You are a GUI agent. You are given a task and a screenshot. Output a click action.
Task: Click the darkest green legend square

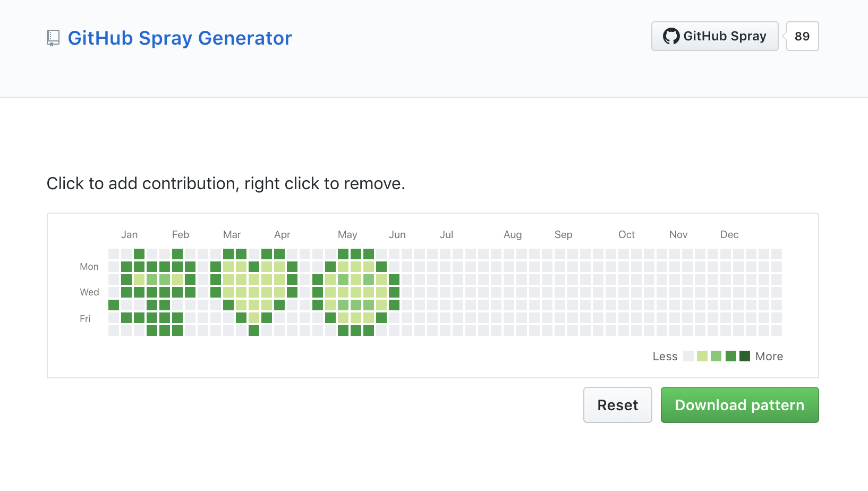[x=745, y=356]
